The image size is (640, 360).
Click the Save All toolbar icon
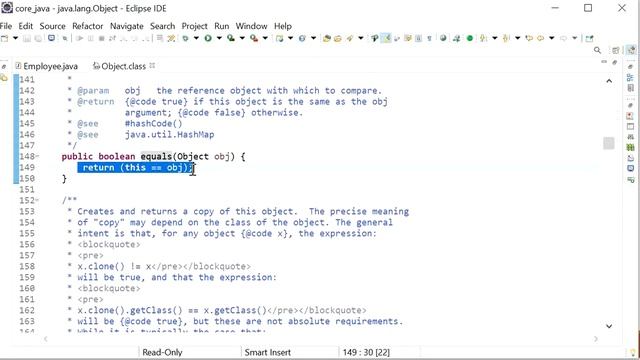(38, 38)
